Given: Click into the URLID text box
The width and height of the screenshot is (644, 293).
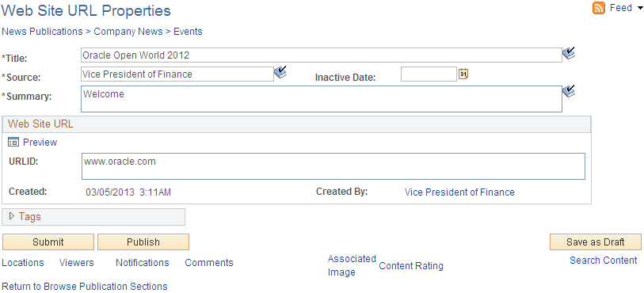Looking at the screenshot, I should (333, 166).
